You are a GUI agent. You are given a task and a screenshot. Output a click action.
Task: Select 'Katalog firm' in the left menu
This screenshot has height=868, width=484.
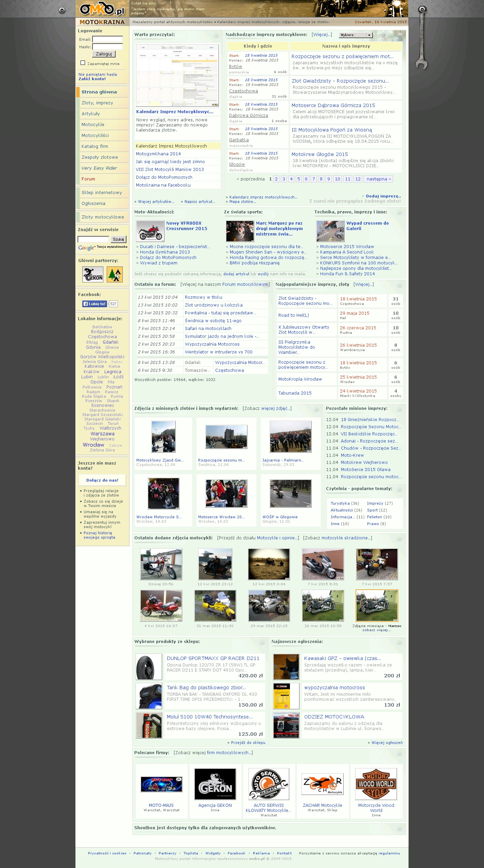click(95, 146)
